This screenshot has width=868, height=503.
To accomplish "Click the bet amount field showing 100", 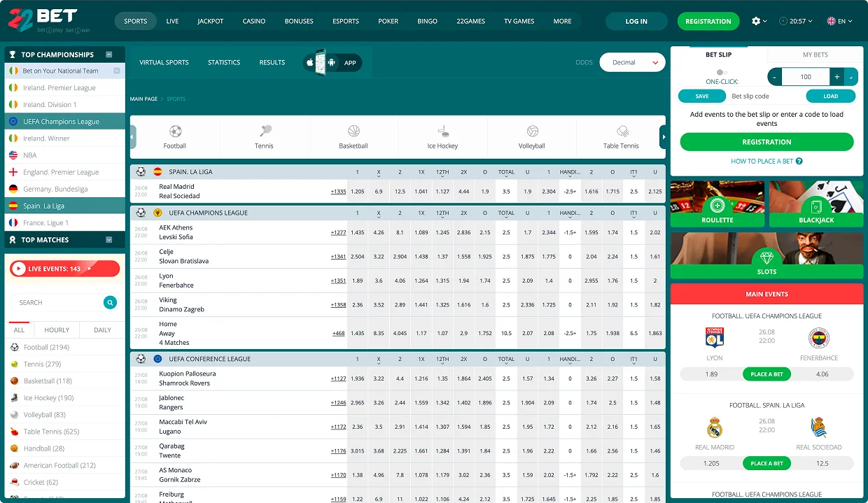I will pos(806,77).
